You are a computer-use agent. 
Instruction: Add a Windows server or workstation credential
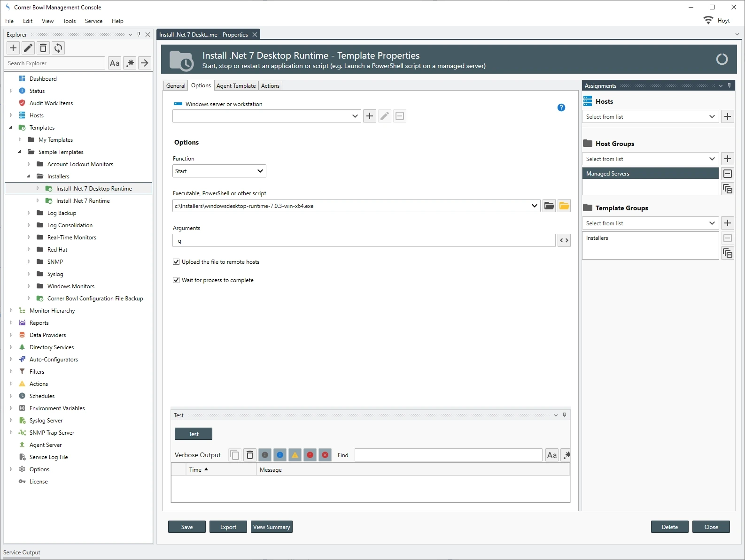click(370, 116)
